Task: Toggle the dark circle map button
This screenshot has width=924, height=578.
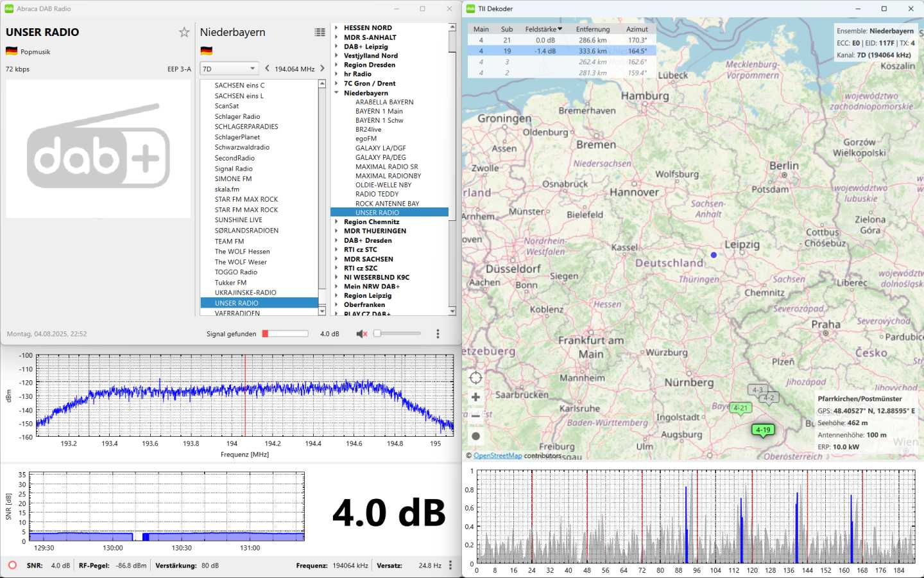Action: coord(475,436)
